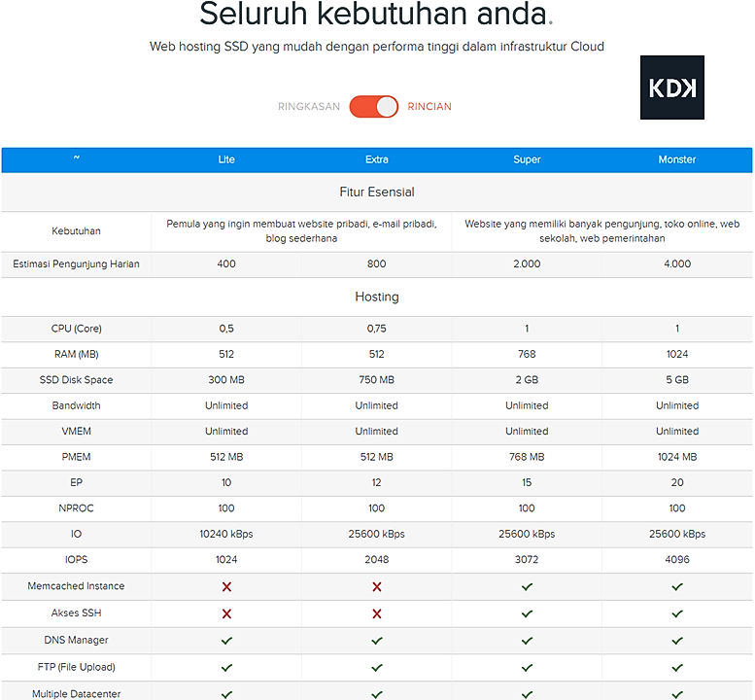Click the Super plan column header

(527, 159)
